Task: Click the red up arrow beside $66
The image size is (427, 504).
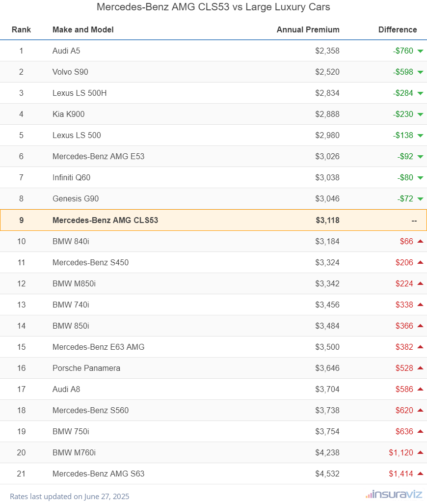Action: pyautogui.click(x=420, y=241)
